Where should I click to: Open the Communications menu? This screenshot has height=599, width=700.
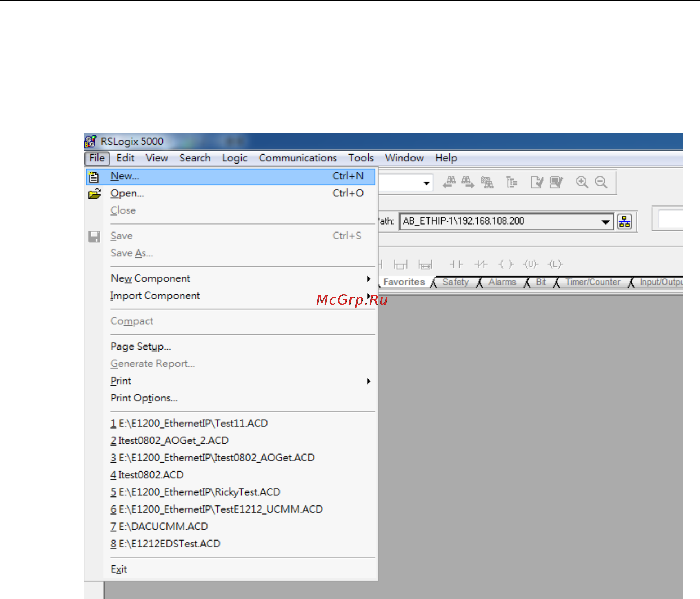point(298,158)
